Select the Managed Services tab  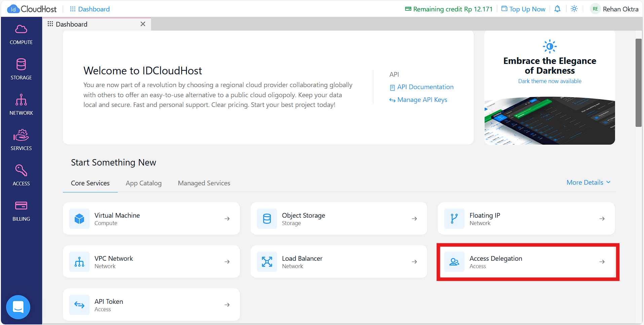(204, 183)
